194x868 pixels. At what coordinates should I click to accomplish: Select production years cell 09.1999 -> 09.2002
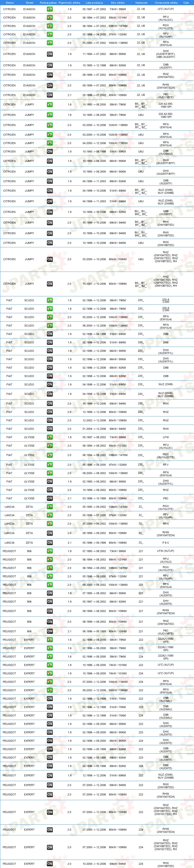94,533
